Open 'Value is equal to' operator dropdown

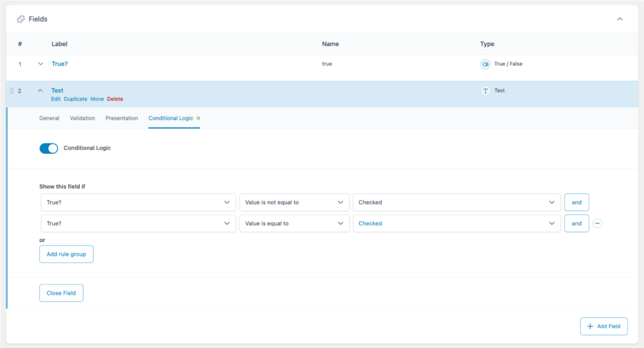tap(294, 224)
